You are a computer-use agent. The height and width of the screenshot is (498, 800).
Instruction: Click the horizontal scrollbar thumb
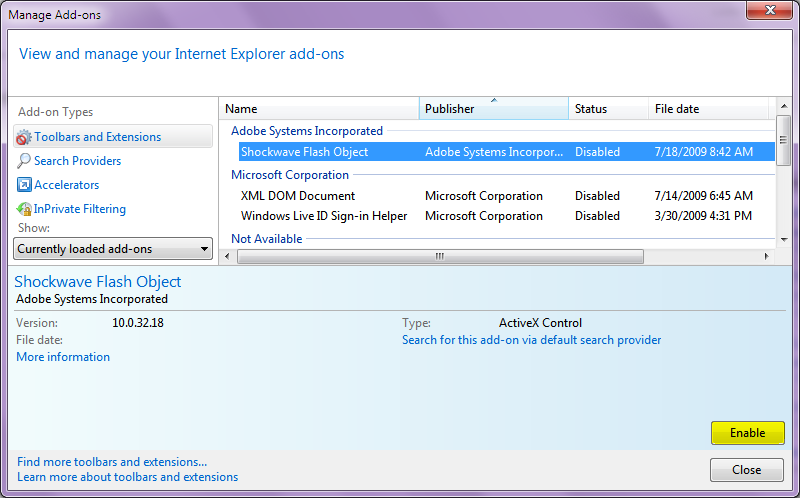click(x=440, y=256)
